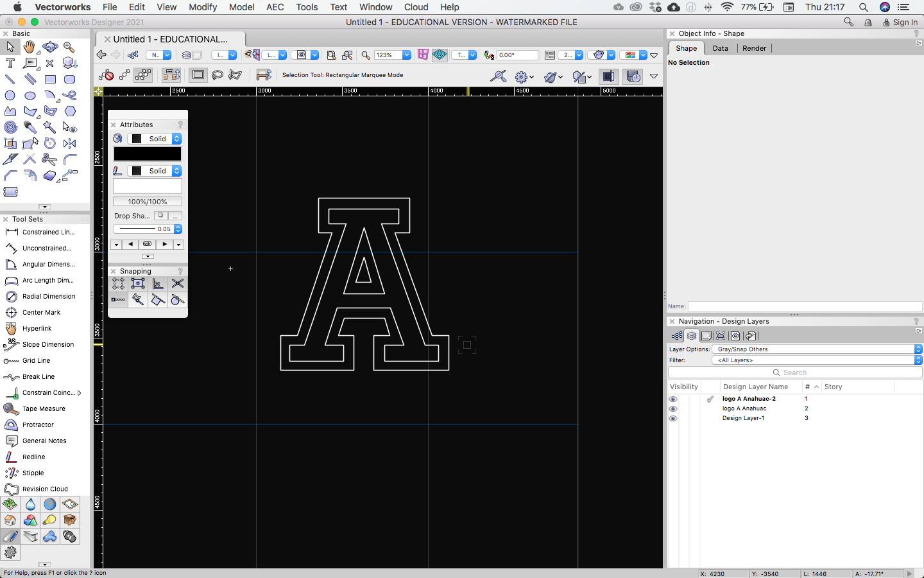Viewport: 924px width, 578px height.
Task: Click the 100%/100% opacity button
Action: coord(148,202)
